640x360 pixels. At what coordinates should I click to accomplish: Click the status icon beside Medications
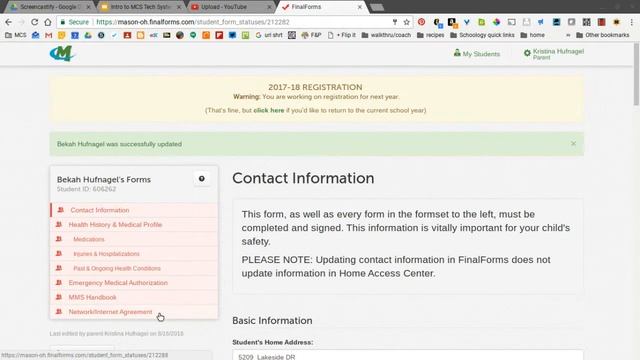tap(59, 239)
